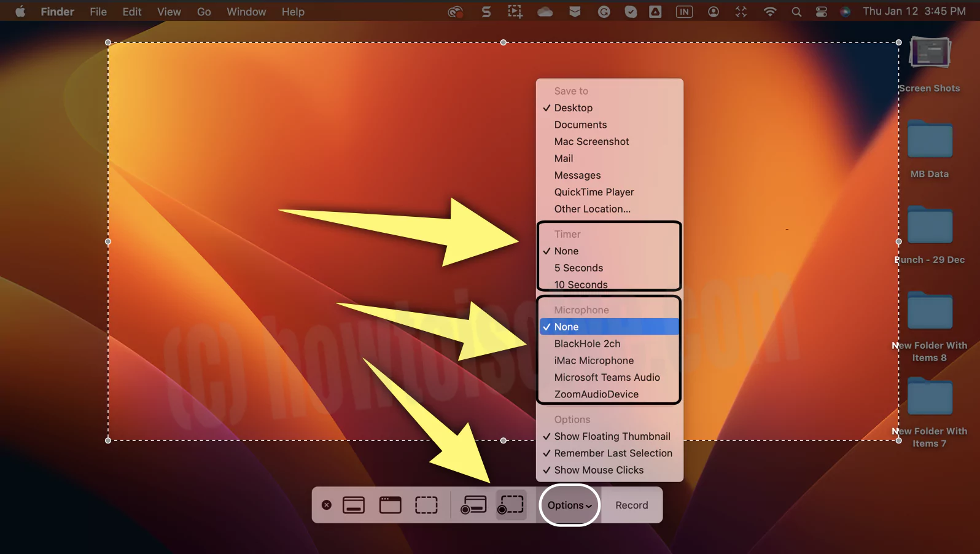
Task: Close the screenshot toolbar with the X button
Action: 327,505
